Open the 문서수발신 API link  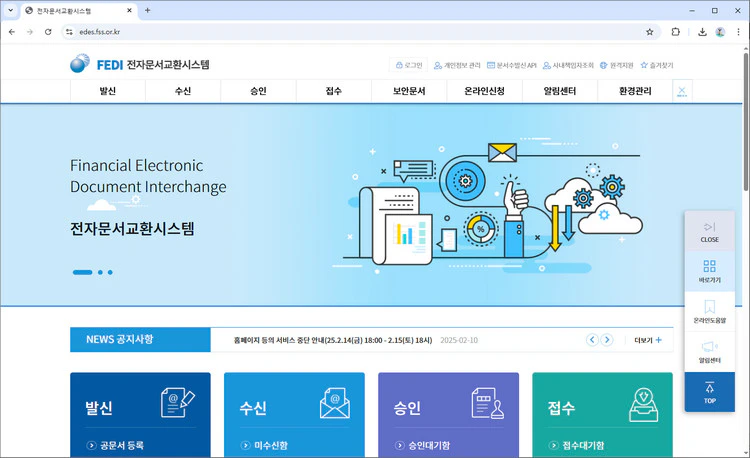pyautogui.click(x=512, y=65)
